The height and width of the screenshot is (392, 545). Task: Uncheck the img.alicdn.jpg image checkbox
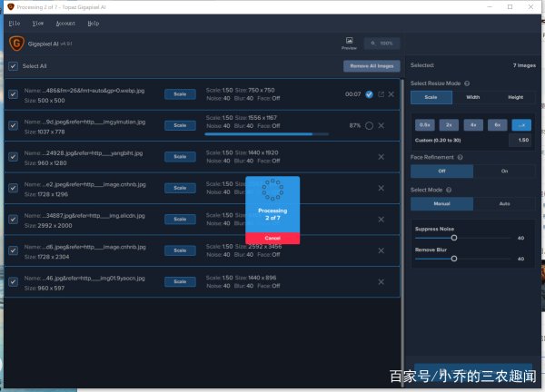[13, 219]
